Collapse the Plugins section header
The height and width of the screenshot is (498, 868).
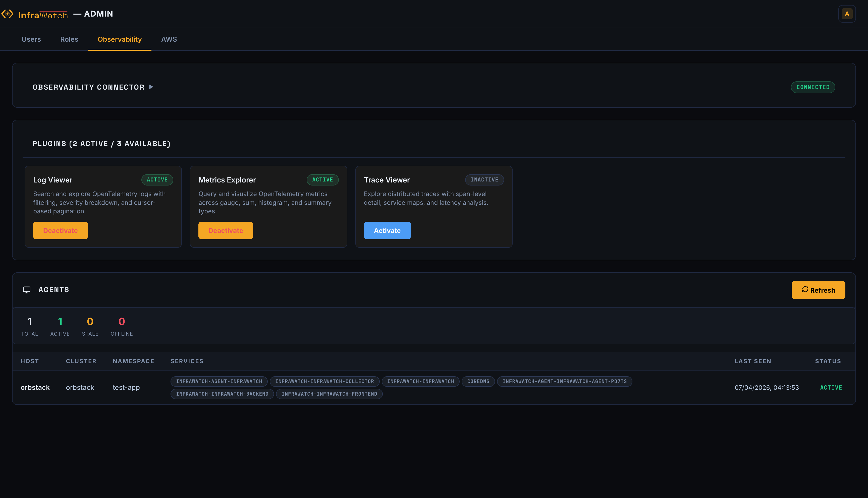(x=102, y=144)
